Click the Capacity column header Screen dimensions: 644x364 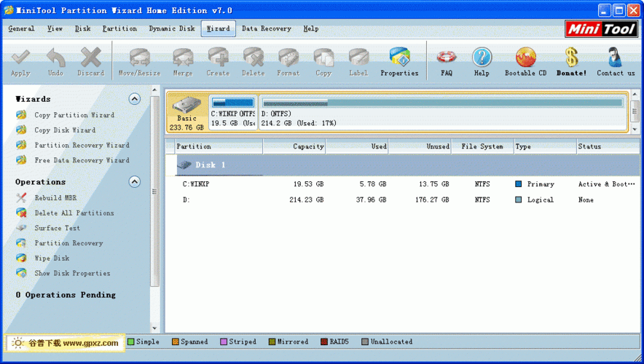(x=294, y=146)
